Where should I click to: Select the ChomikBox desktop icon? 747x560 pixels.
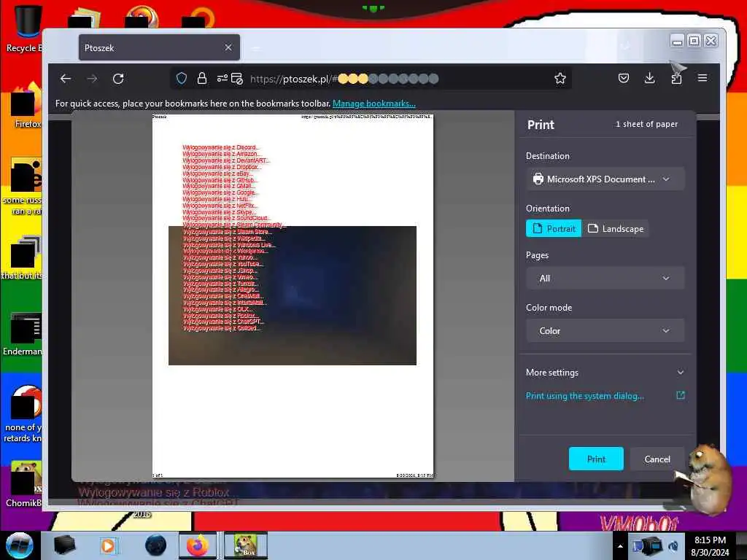coord(24,484)
